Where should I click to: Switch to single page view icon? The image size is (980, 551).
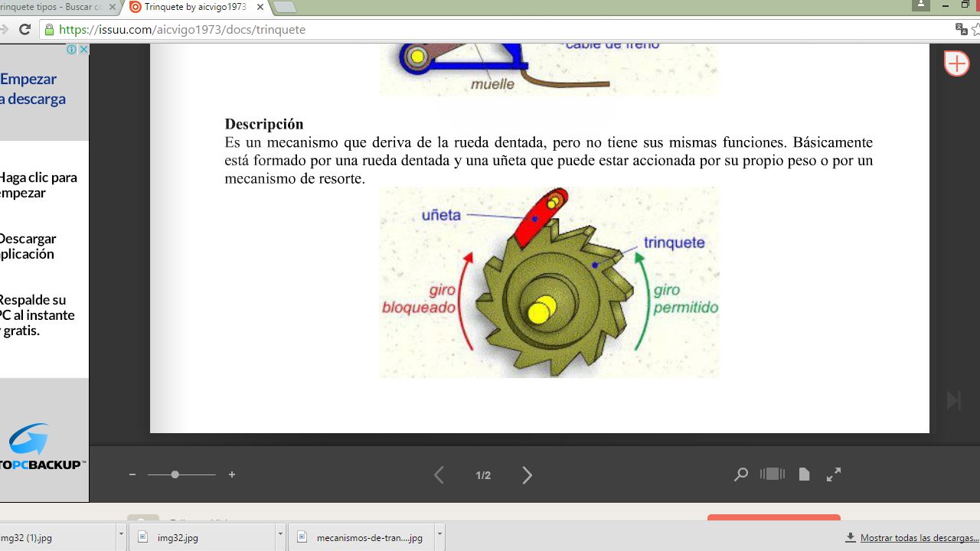point(804,474)
